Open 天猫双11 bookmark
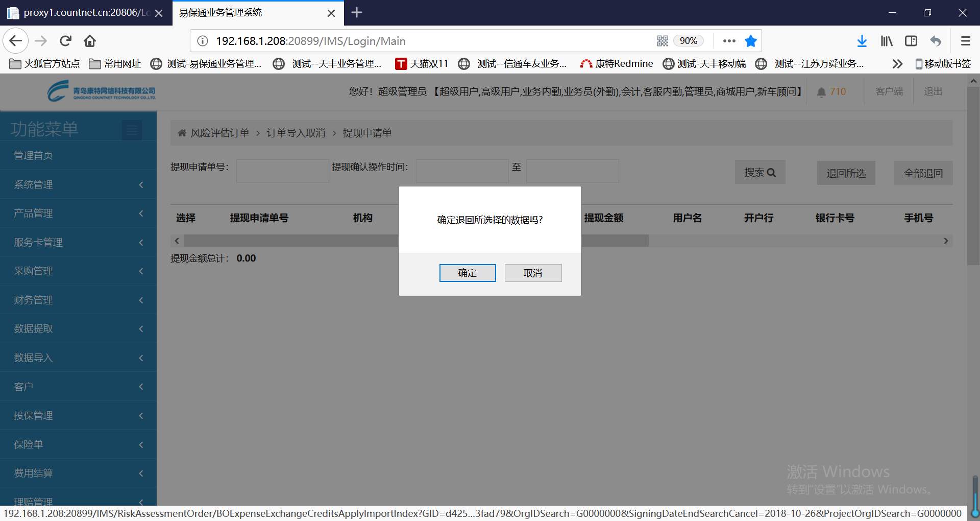This screenshot has width=980, height=521. point(422,64)
